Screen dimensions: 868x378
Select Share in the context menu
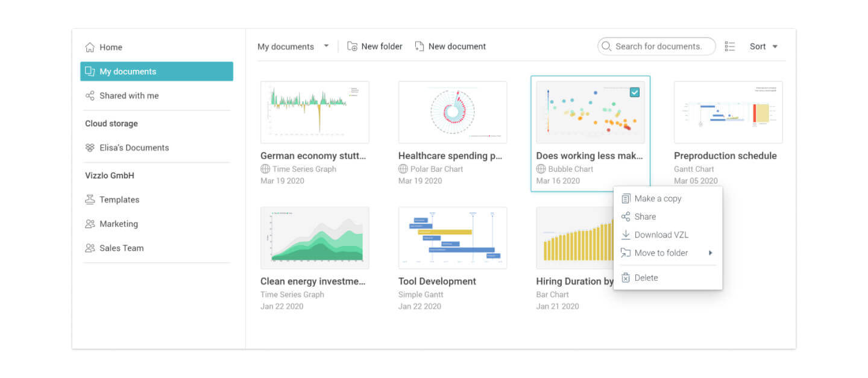(x=645, y=217)
